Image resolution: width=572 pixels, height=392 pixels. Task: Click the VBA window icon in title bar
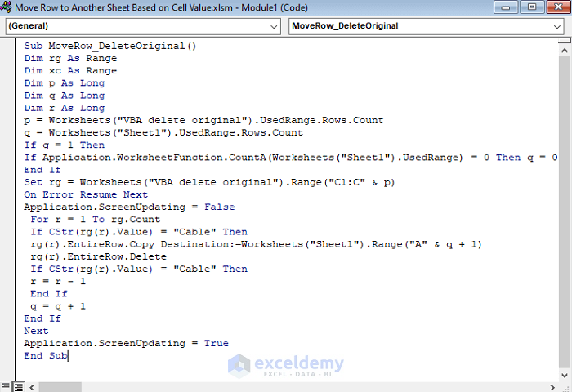tap(6, 7)
